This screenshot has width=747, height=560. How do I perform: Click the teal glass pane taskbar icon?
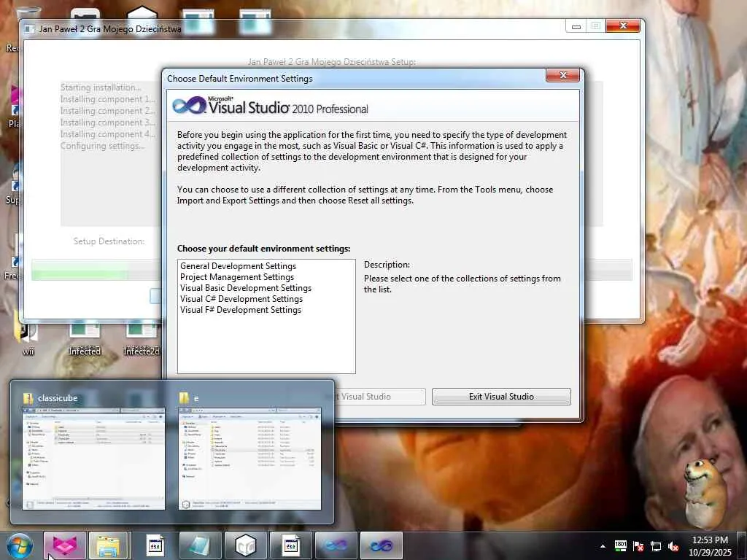(x=200, y=545)
